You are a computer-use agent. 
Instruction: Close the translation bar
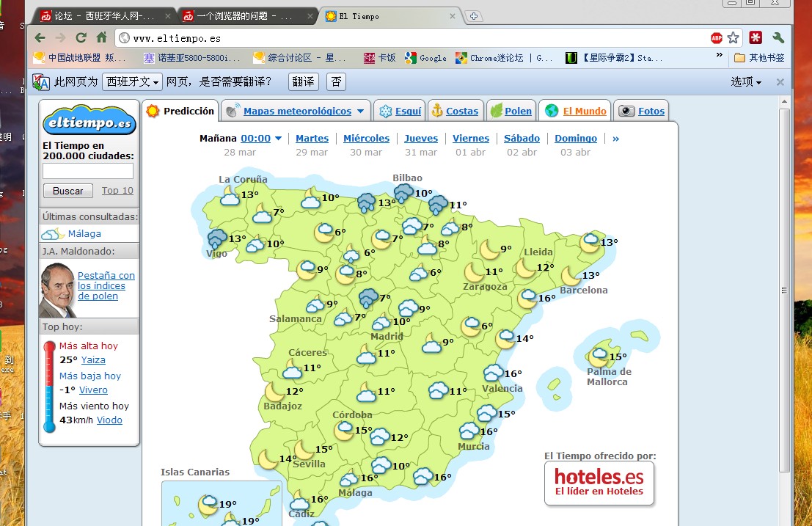(780, 82)
